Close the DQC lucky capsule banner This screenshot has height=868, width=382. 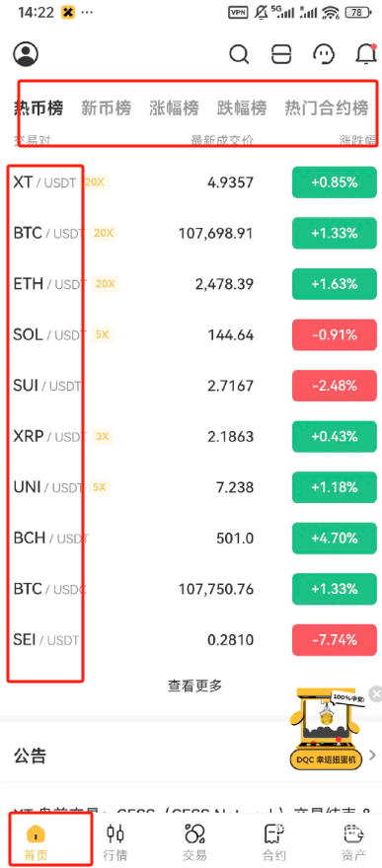pos(376,693)
